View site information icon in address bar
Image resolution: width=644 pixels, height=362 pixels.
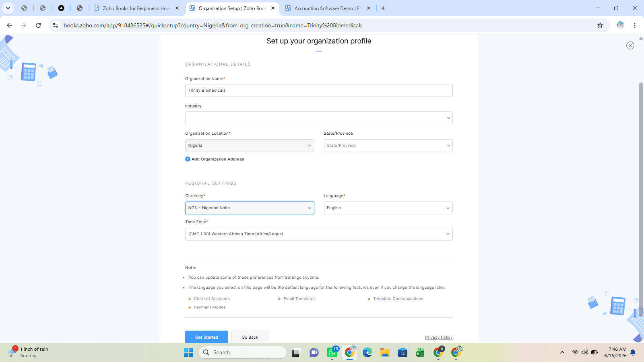pos(56,25)
